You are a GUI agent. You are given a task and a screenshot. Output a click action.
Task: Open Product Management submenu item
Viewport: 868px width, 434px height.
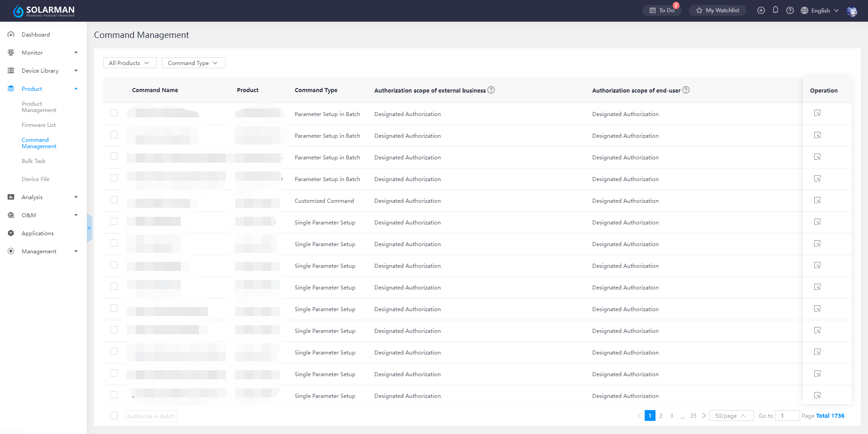[x=39, y=107]
